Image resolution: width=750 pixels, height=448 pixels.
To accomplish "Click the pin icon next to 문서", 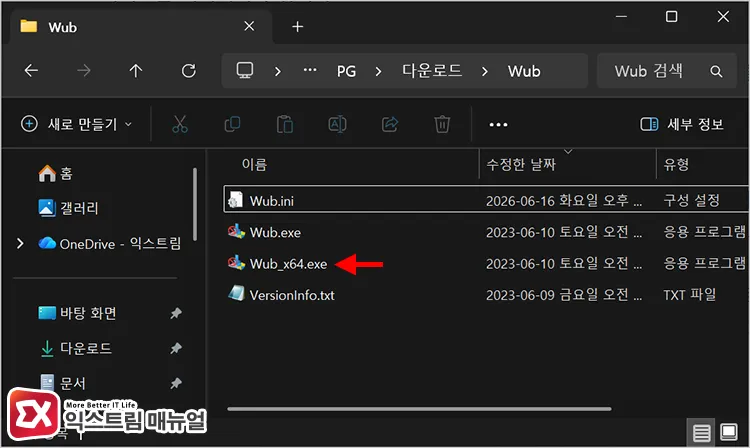I will (x=176, y=382).
